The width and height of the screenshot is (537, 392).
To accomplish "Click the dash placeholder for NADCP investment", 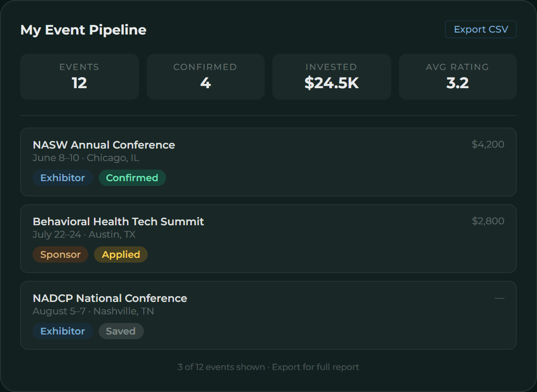I will [x=500, y=297].
